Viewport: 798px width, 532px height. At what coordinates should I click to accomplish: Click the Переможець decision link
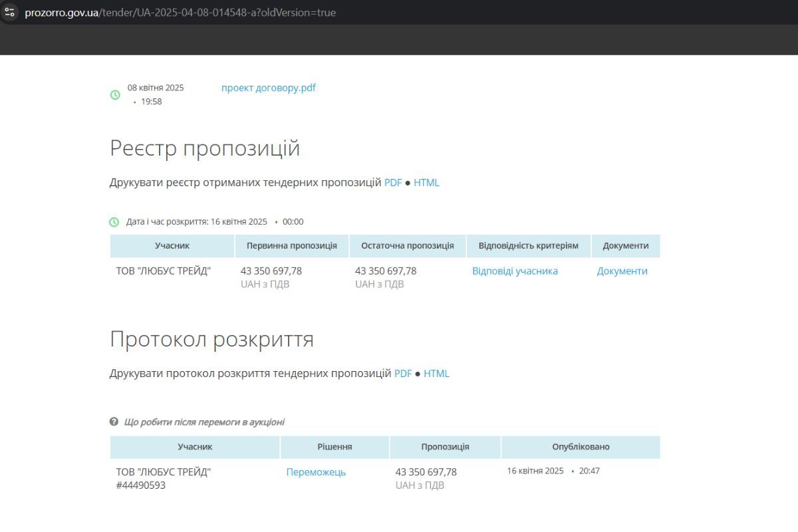pos(317,472)
